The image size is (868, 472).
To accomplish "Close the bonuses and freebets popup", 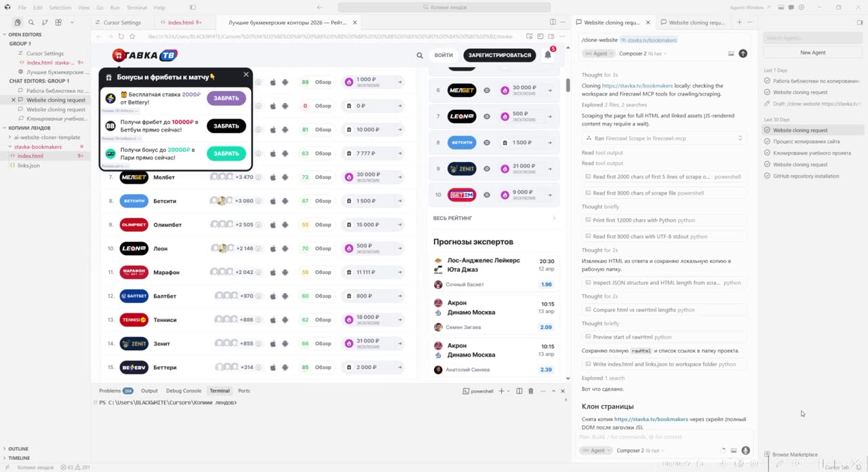I will pos(246,75).
